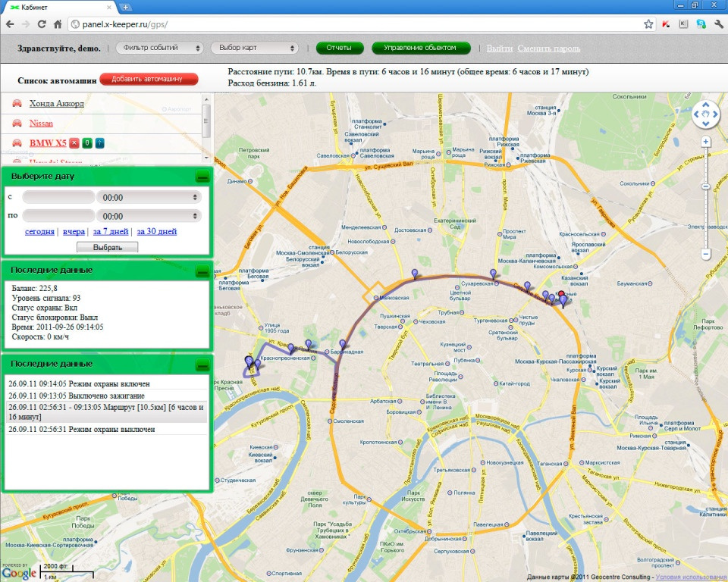Click the red X icon beside BMW X5
This screenshot has height=582, width=728.
pyautogui.click(x=74, y=142)
